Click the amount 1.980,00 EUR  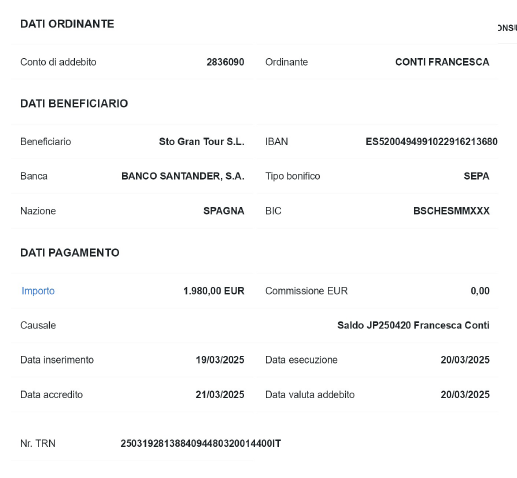pyautogui.click(x=214, y=291)
